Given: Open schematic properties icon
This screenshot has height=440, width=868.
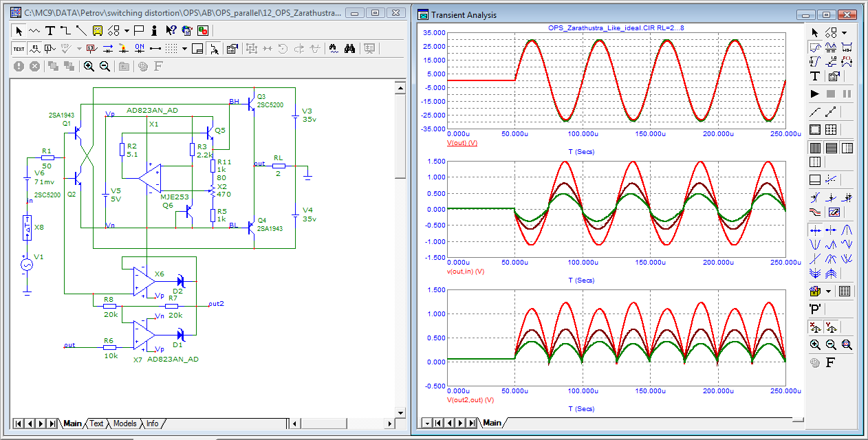Looking at the screenshot, I should pos(232,48).
